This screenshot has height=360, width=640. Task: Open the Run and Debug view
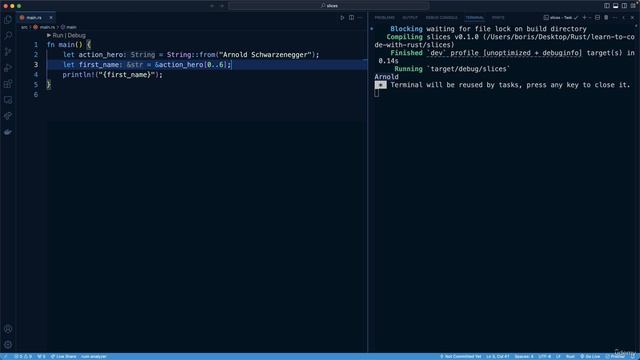pyautogui.click(x=8, y=68)
